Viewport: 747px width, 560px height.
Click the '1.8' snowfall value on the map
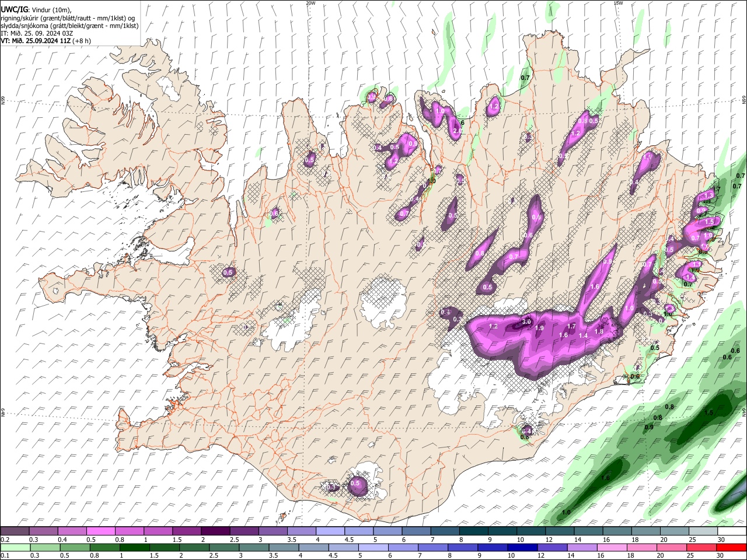point(599,331)
